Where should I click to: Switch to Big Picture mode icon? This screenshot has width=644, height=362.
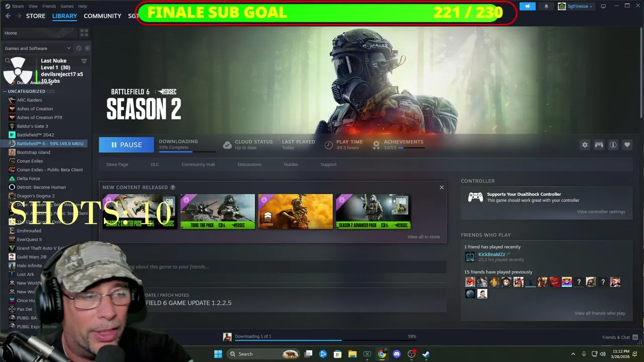[x=603, y=6]
